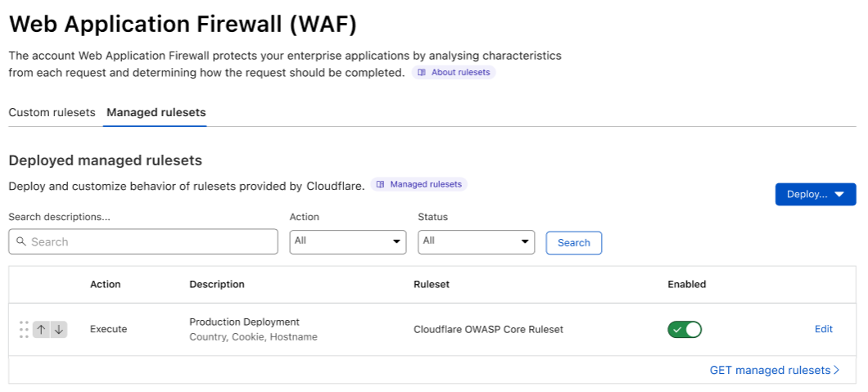Open the Status filter dropdown
This screenshot has width=868, height=392.
coord(476,241)
